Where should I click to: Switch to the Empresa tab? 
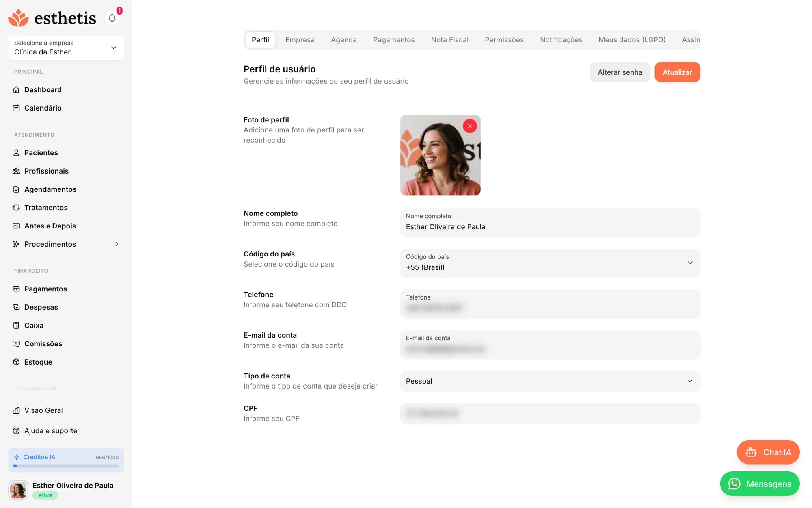pos(300,40)
